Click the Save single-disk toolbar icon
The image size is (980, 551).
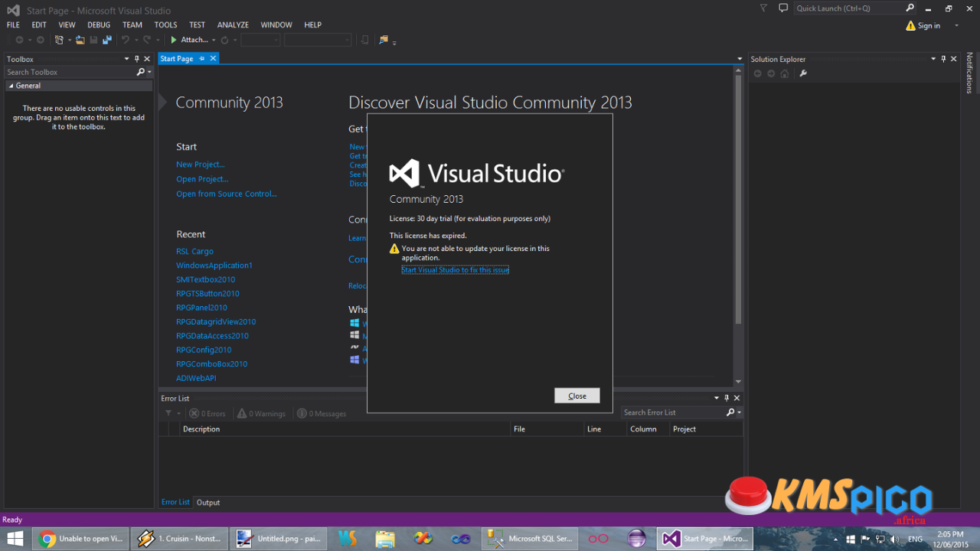(93, 40)
